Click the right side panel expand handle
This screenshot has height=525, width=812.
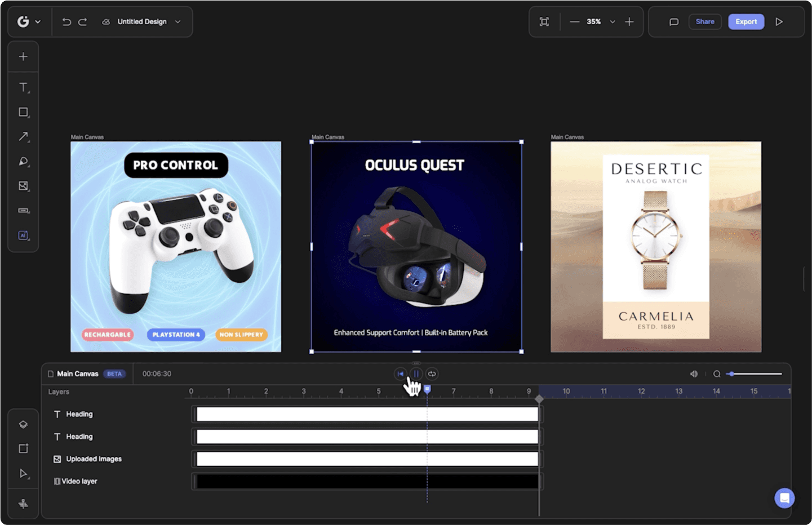point(804,279)
